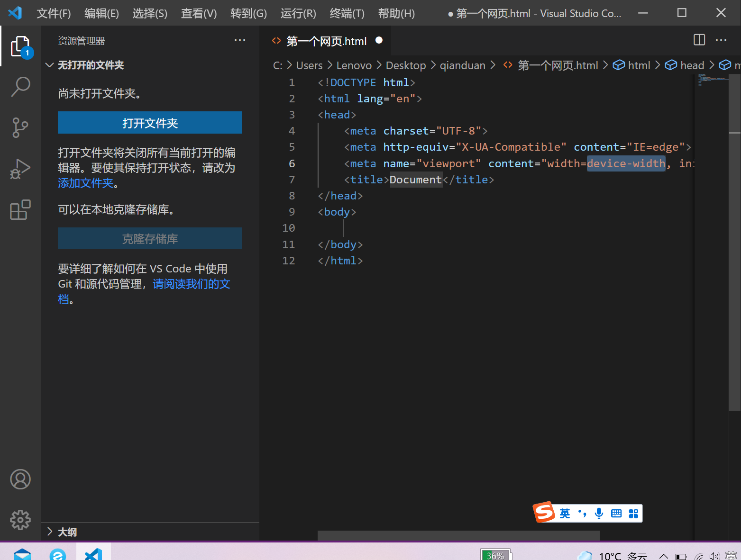Open the Manage gear settings icon
Image resolution: width=741 pixels, height=560 pixels.
[x=20, y=520]
